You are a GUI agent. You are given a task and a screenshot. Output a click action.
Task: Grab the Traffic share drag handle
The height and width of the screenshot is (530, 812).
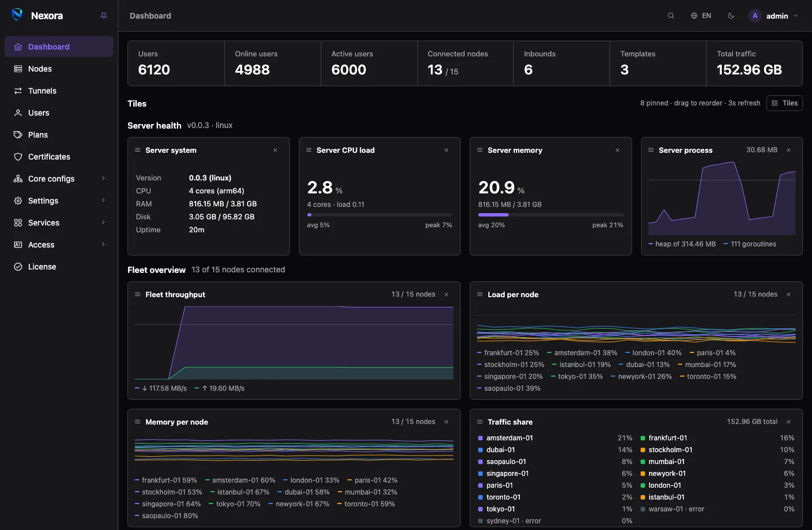[480, 422]
